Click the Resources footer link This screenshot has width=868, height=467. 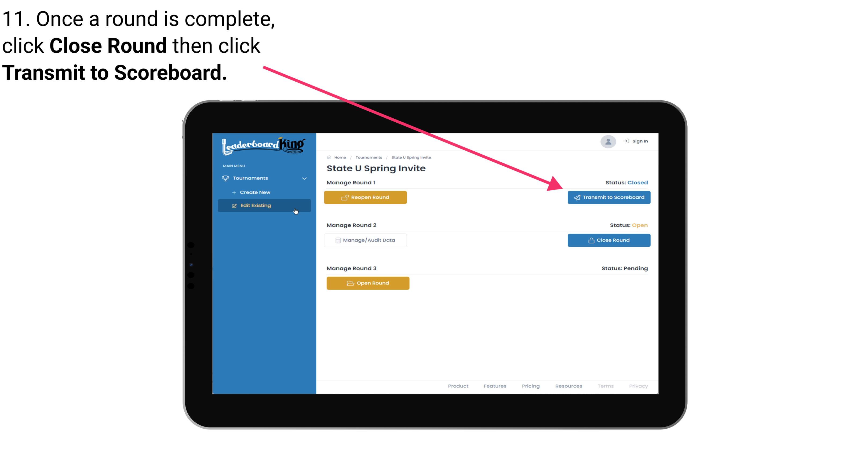coord(568,386)
